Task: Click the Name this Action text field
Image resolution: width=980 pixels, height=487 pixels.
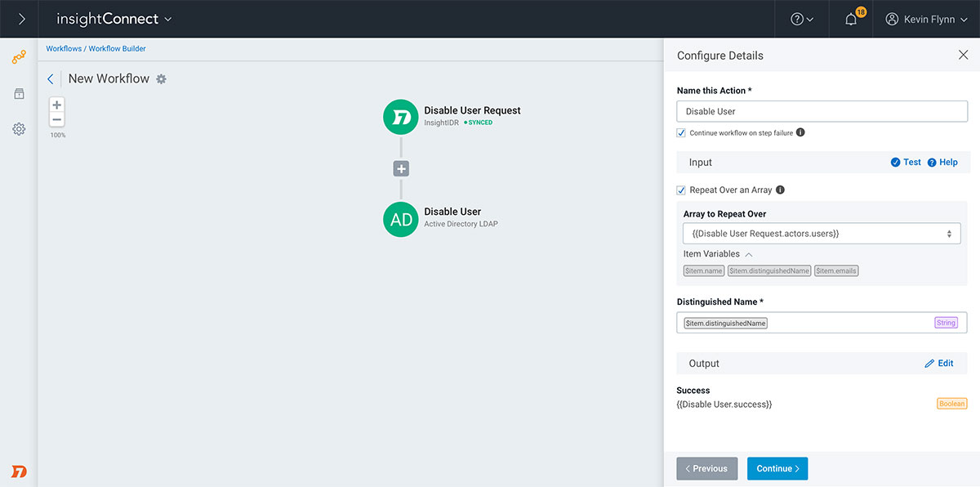Action: point(822,111)
